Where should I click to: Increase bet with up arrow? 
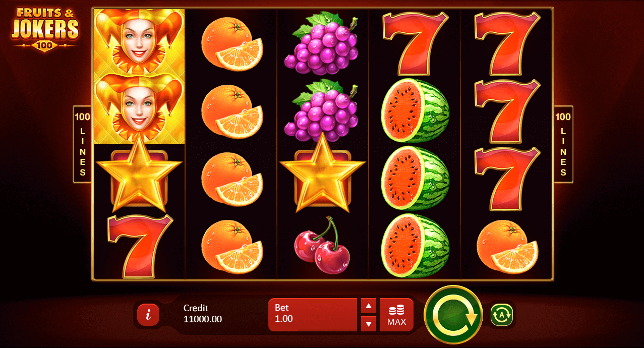(x=369, y=306)
